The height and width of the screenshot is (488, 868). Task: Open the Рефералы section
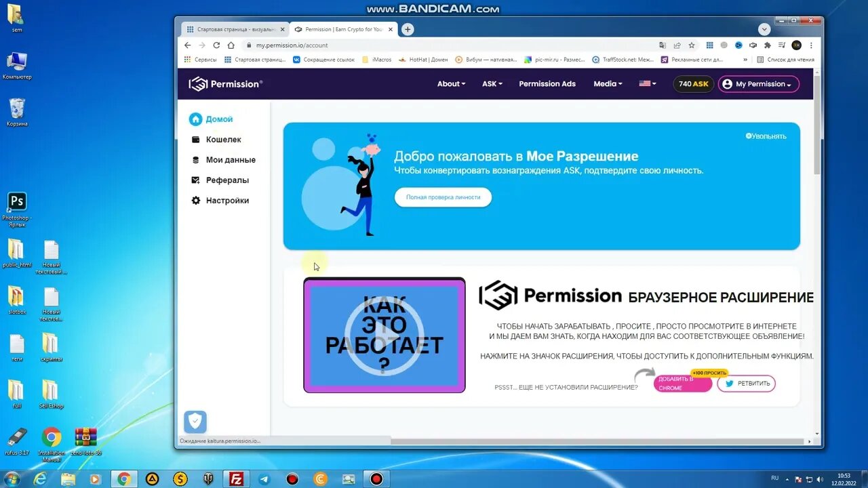click(x=220, y=180)
